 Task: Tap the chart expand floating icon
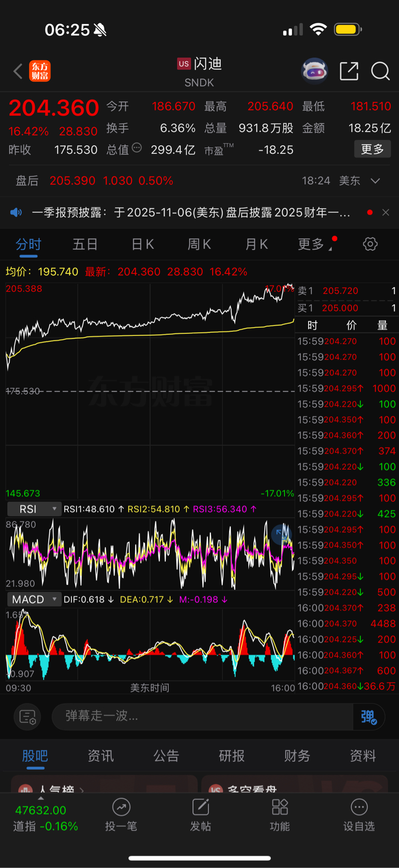(x=281, y=534)
